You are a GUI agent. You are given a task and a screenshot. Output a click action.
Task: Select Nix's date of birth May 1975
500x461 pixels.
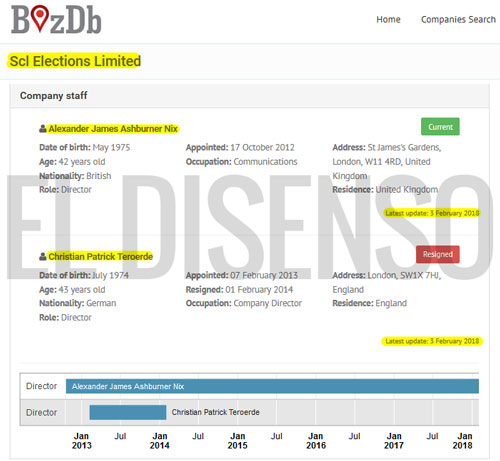[85, 147]
